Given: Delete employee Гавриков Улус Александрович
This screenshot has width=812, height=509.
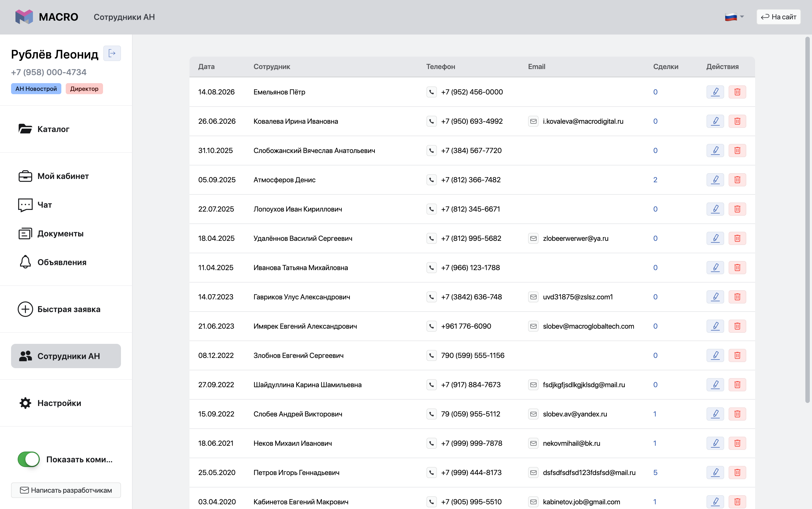Looking at the screenshot, I should 737,297.
